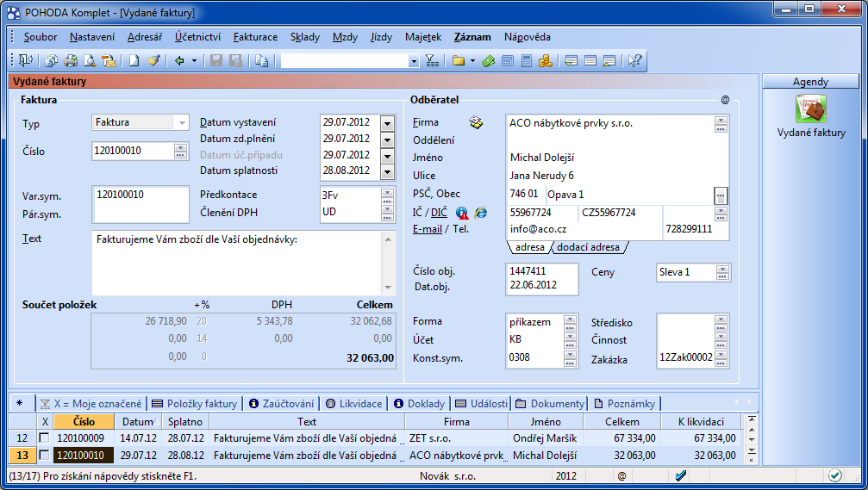Click the table scroll-down arrow
Viewport: 868px width, 490px height.
pyautogui.click(x=752, y=440)
